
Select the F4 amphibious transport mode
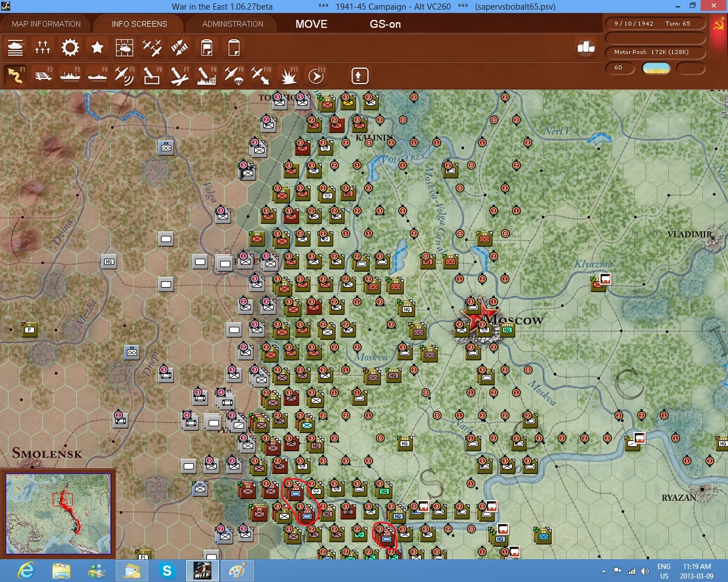coord(97,76)
